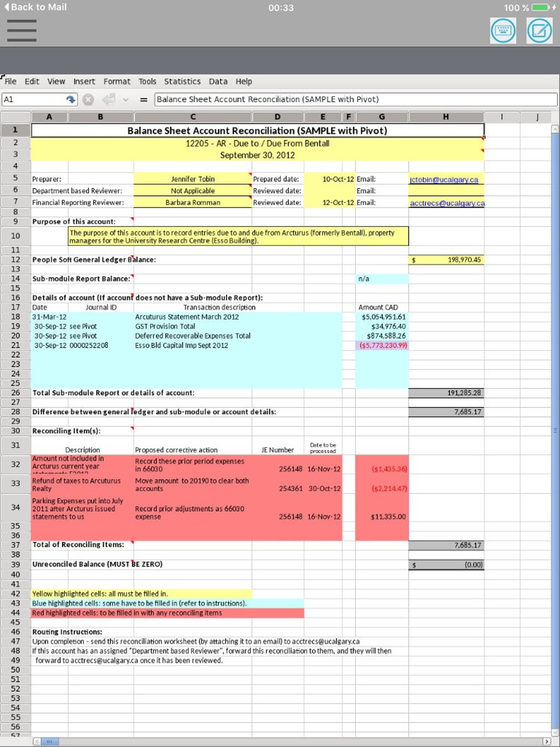The width and height of the screenshot is (560, 747).
Task: Click the cancel entry X icon
Action: click(x=88, y=100)
